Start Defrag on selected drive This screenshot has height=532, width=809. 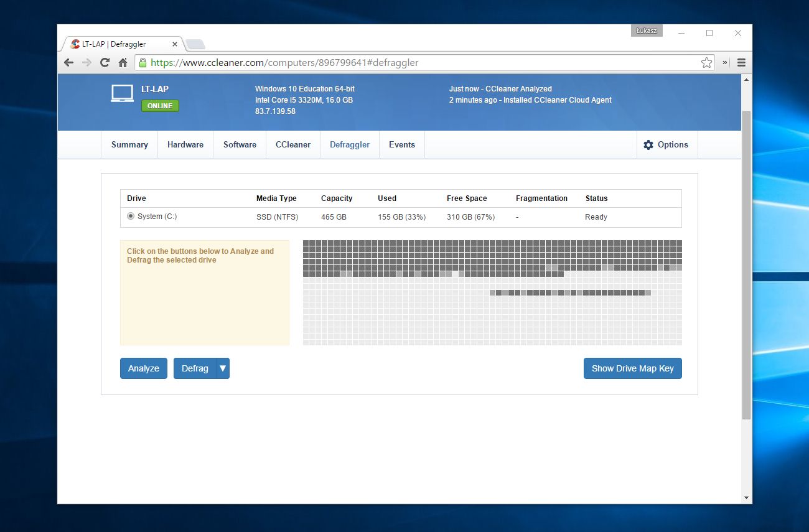[x=195, y=368]
